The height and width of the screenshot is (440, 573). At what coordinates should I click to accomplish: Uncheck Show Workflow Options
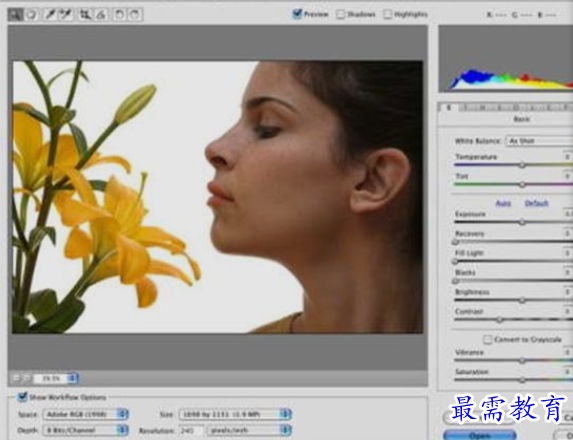(23, 397)
